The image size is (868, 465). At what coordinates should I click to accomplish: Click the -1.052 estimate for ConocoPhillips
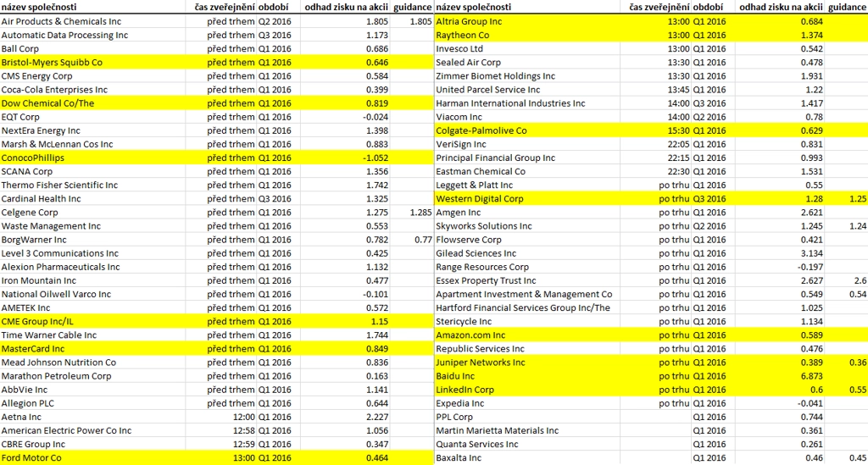[x=376, y=158]
